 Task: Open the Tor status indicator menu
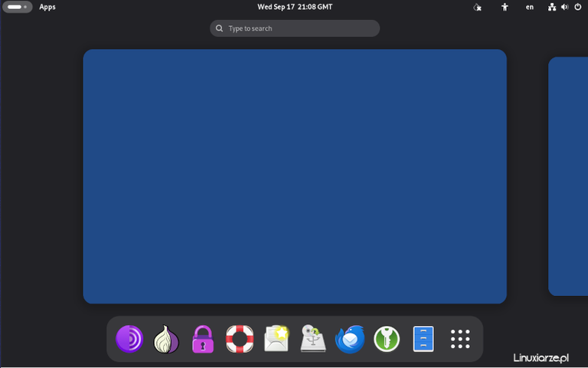tap(478, 7)
